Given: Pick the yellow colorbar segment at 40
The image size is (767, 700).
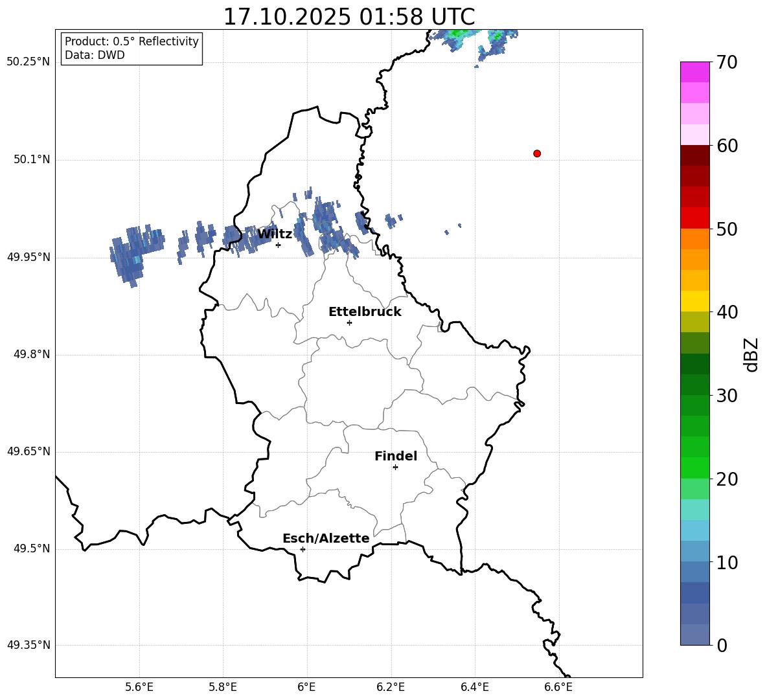Looking at the screenshot, I should click(694, 301).
